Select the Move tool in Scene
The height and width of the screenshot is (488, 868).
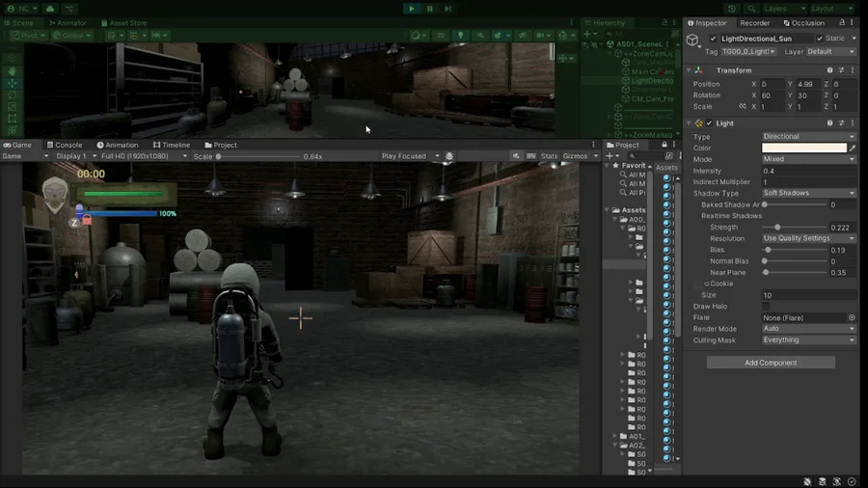click(x=13, y=83)
